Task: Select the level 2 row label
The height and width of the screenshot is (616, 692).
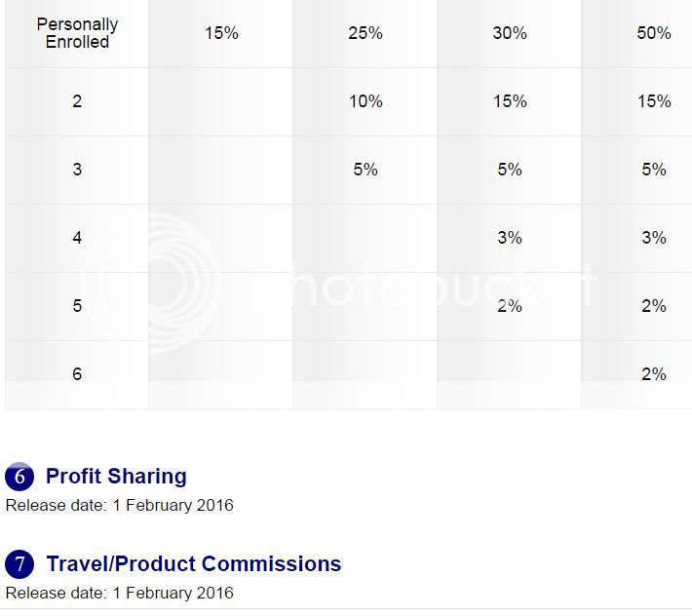Action: pos(77,101)
